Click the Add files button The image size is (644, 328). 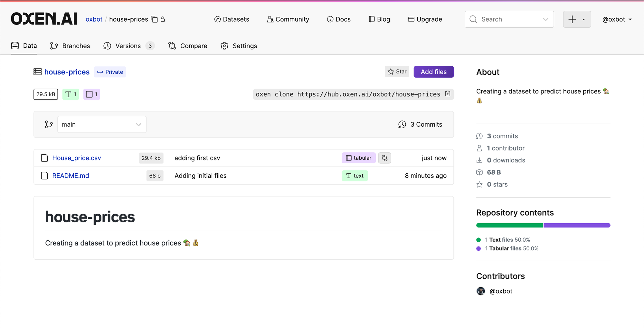pyautogui.click(x=434, y=72)
